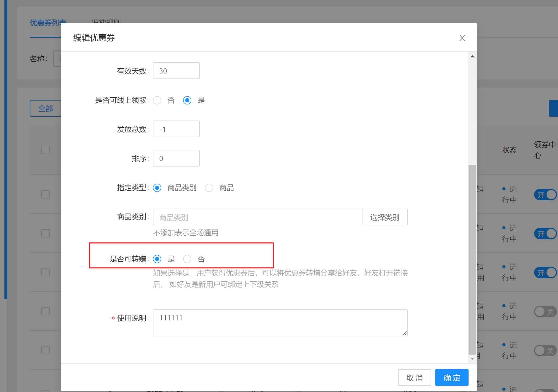Click the 商品类别 text field
This screenshot has height=392, width=558.
pyautogui.click(x=257, y=217)
